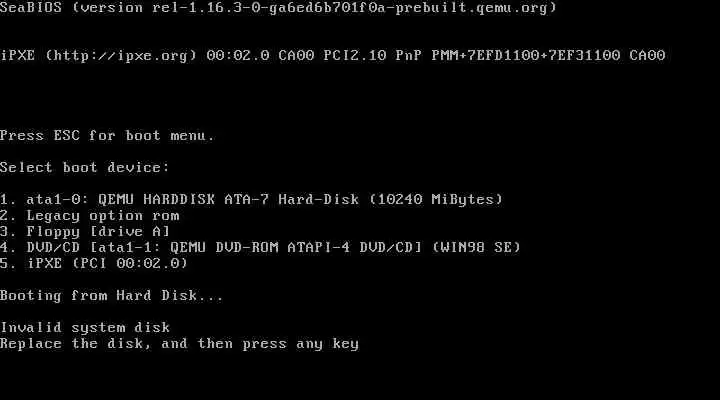
Task: Click the Select boot device heading
Action: [x=85, y=168]
